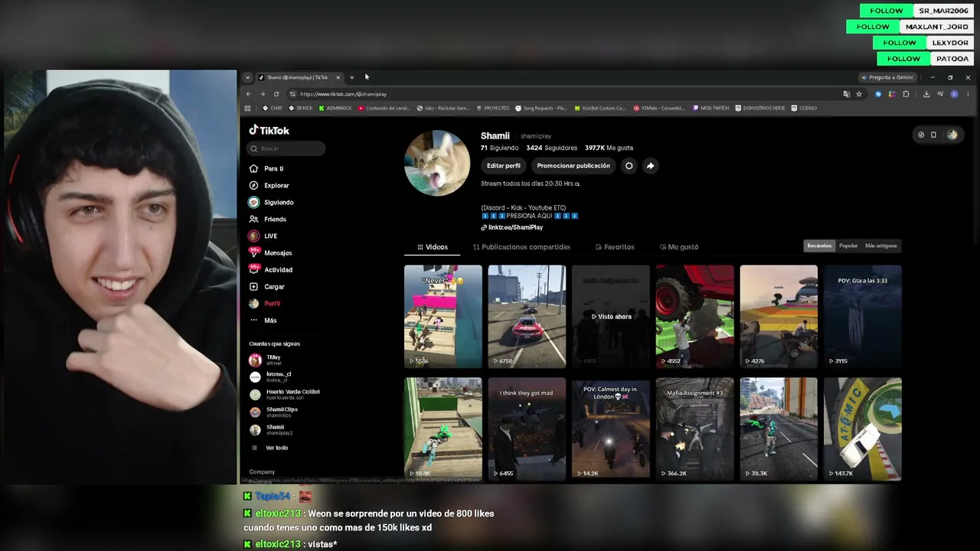Open the Chrome three-dot menu

(x=969, y=94)
